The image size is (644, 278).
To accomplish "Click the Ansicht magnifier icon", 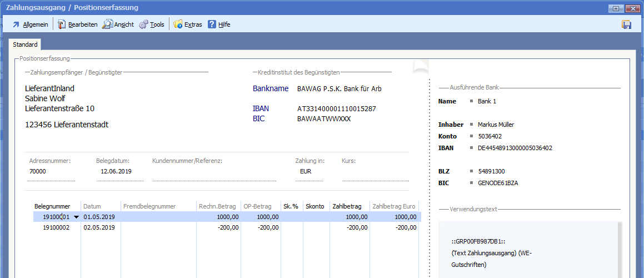I will pyautogui.click(x=108, y=24).
